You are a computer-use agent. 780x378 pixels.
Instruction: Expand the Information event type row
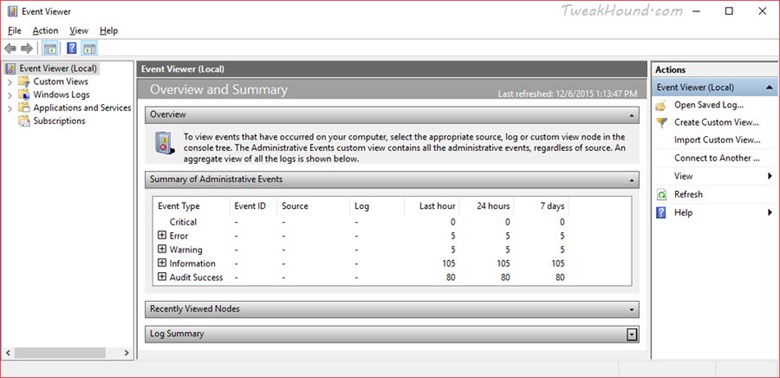(162, 263)
